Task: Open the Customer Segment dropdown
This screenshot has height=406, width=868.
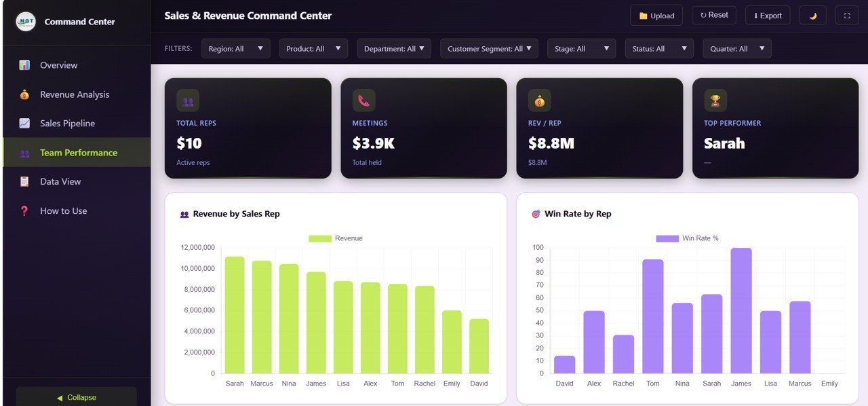Action: click(x=488, y=48)
